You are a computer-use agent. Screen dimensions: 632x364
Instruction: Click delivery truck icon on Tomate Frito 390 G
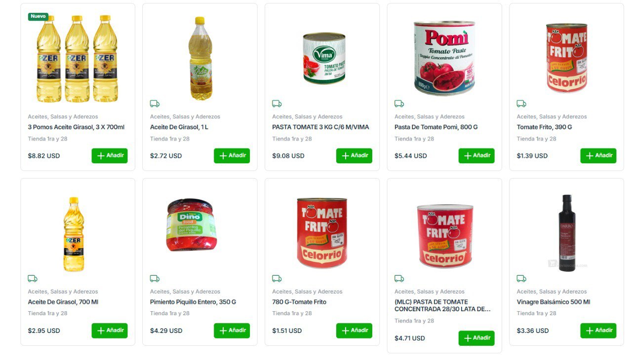coord(521,104)
